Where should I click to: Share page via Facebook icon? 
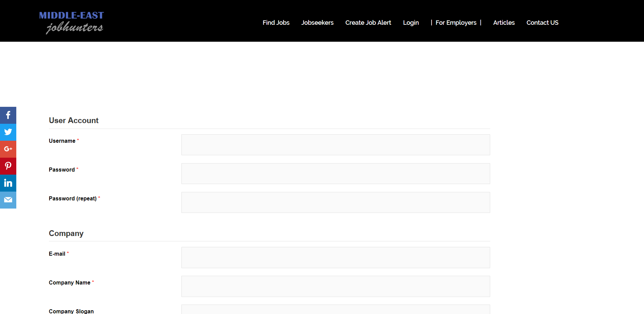click(8, 115)
